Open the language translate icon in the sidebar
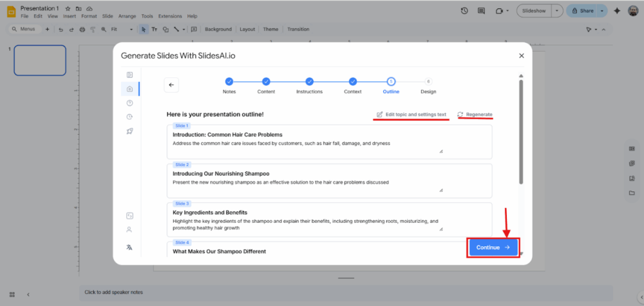This screenshot has height=306, width=644. coord(129,247)
